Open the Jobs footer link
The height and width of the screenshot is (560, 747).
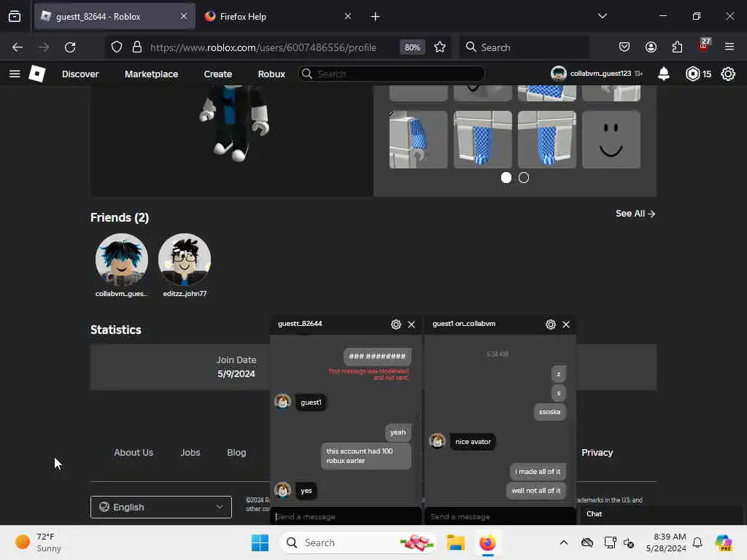click(x=190, y=452)
